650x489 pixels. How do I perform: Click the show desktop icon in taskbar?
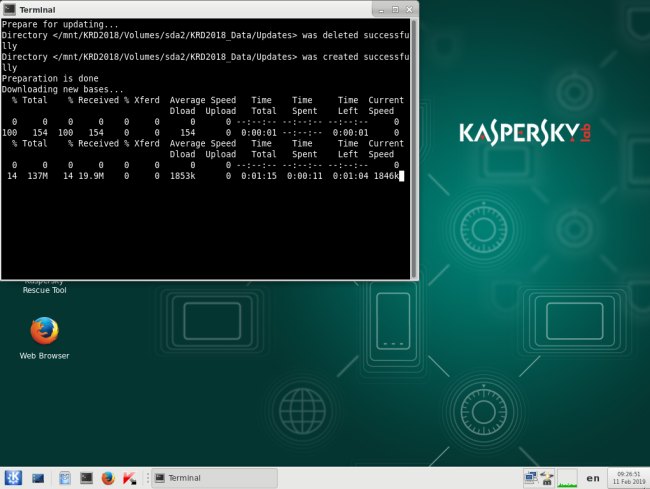(38, 478)
